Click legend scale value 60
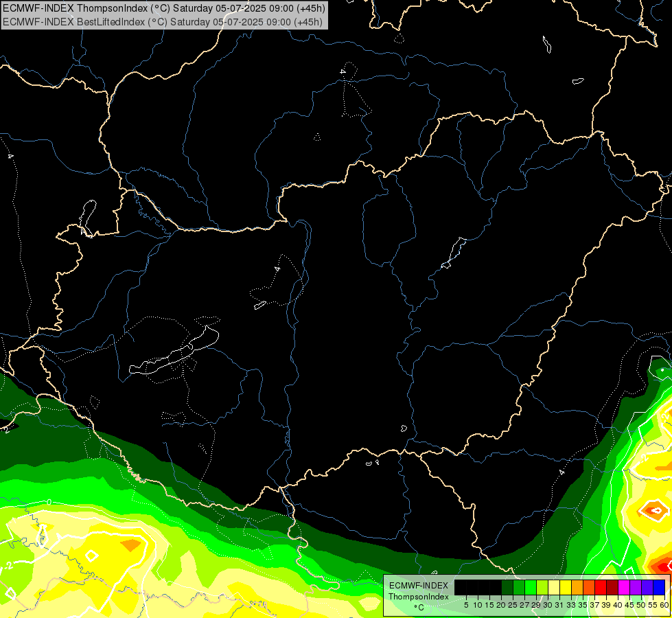 click(x=664, y=605)
